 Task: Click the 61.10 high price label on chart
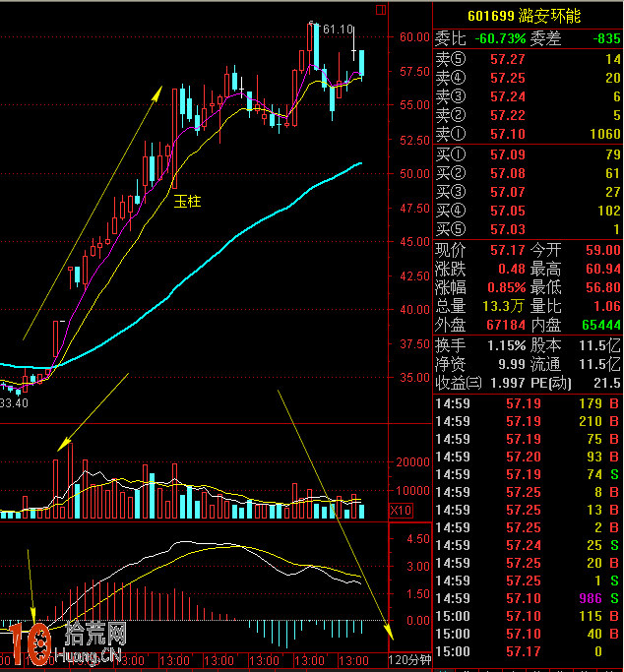[338, 30]
